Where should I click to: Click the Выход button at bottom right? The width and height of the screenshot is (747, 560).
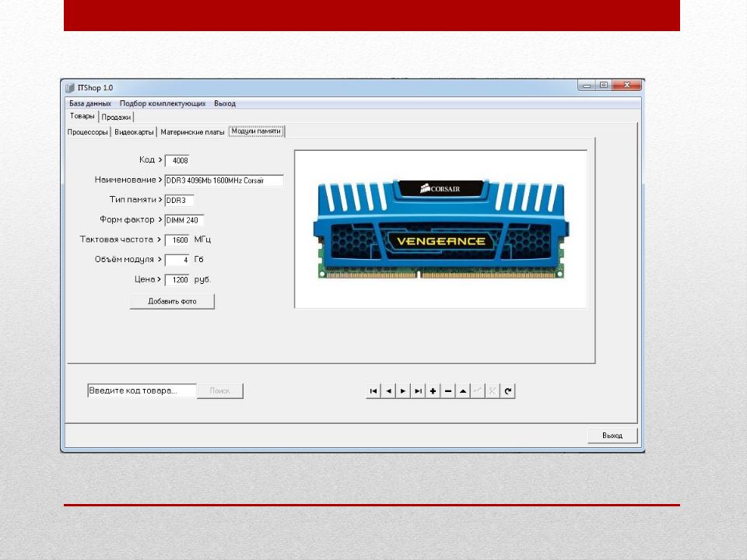[612, 436]
